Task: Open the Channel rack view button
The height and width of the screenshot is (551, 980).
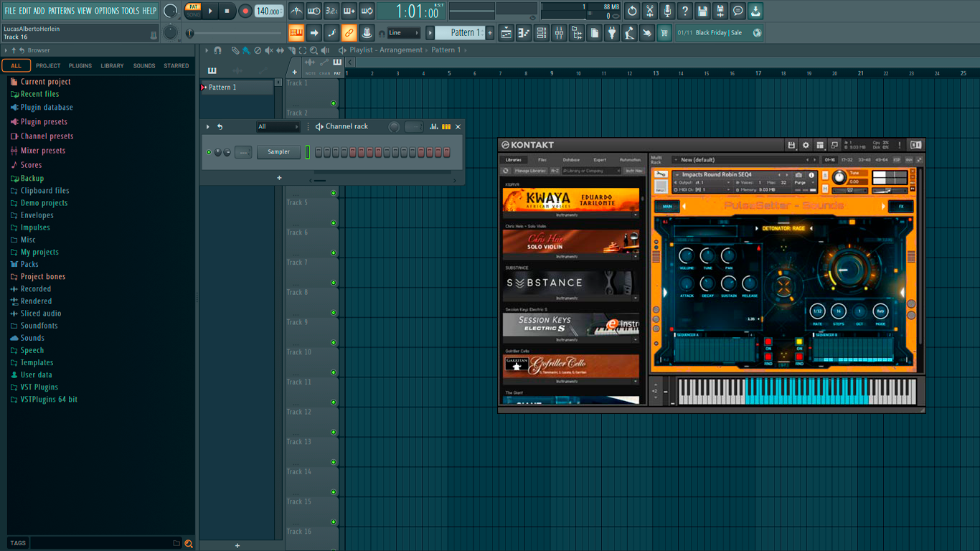Action: 542,32
